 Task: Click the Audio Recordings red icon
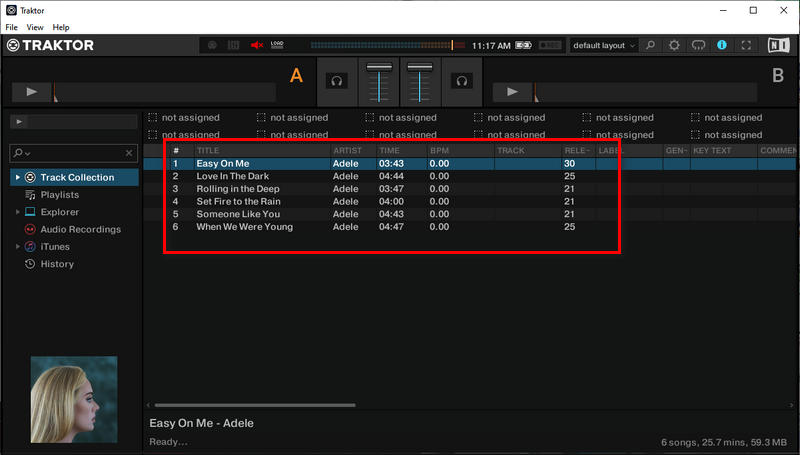pos(30,230)
